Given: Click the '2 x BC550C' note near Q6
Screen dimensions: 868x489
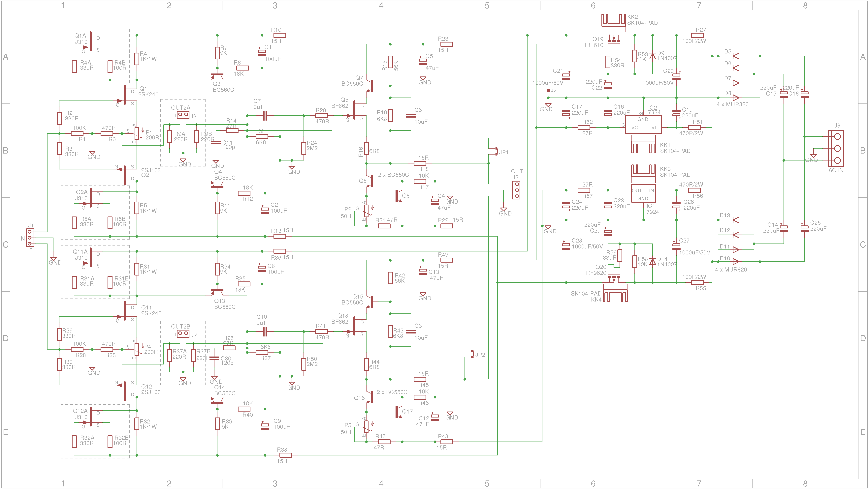Looking at the screenshot, I should (393, 175).
